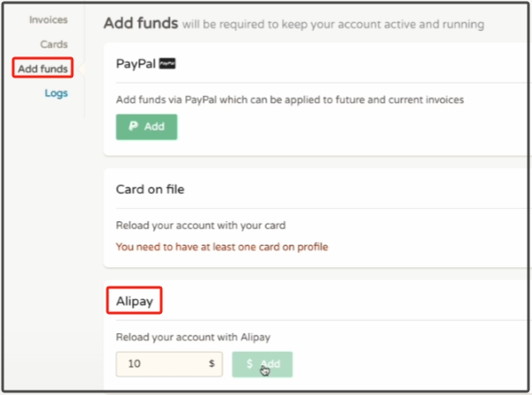This screenshot has height=395, width=532.
Task: Open the Logs page link
Action: click(56, 93)
